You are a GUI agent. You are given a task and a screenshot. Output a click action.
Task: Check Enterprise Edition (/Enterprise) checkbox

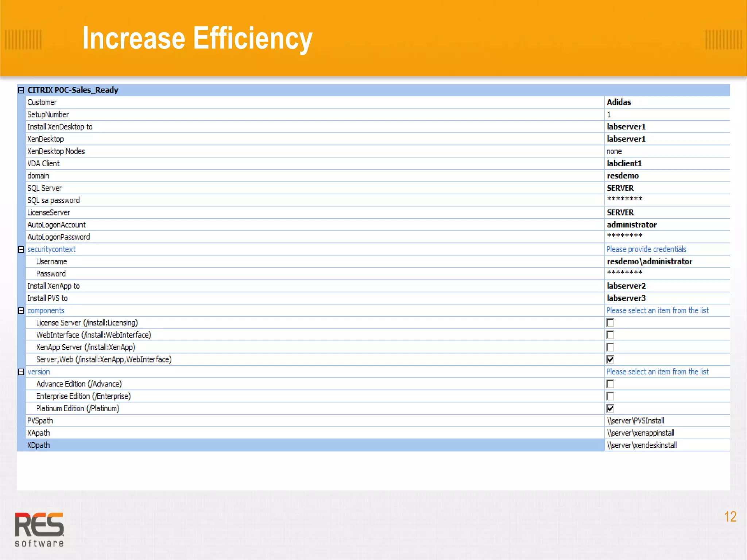click(x=610, y=396)
